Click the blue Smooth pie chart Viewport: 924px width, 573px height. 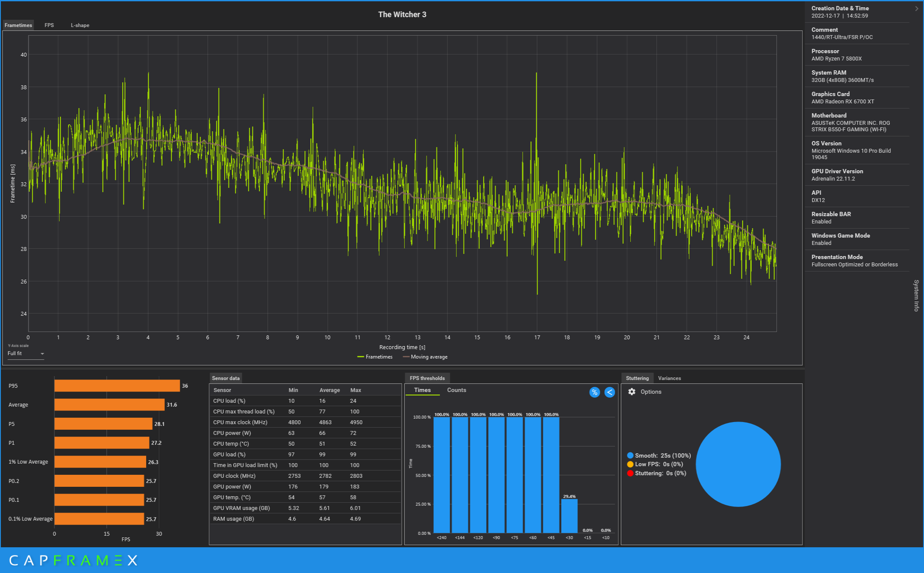coord(738,464)
